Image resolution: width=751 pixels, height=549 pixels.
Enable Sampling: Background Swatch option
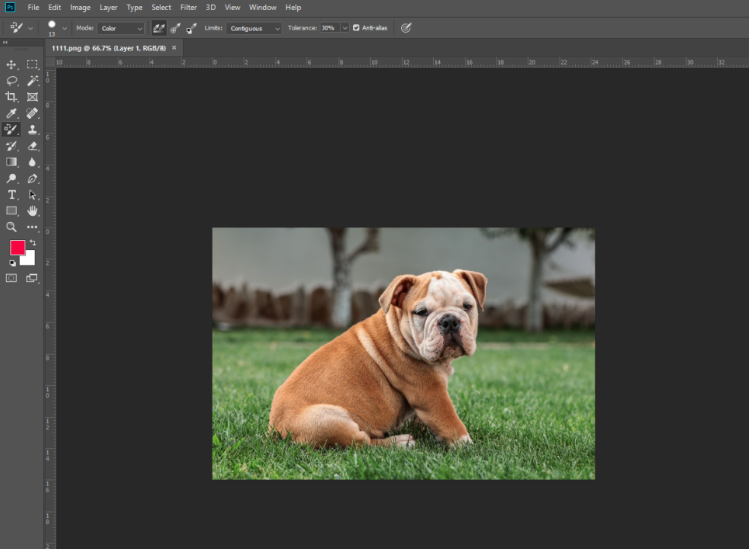(x=192, y=28)
